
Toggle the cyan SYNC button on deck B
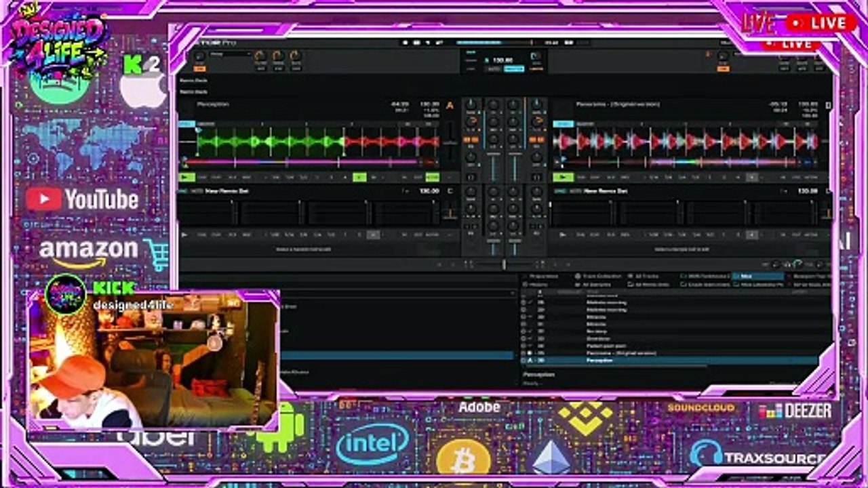point(563,124)
